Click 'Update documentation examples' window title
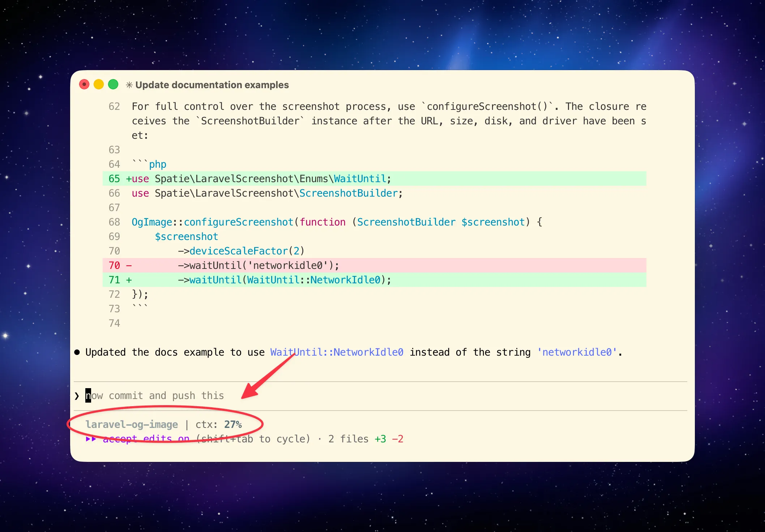 coord(212,85)
